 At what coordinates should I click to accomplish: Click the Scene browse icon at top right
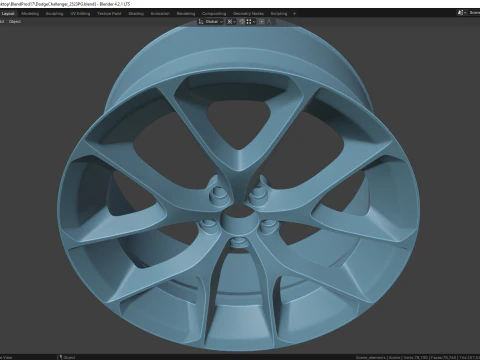click(x=462, y=13)
